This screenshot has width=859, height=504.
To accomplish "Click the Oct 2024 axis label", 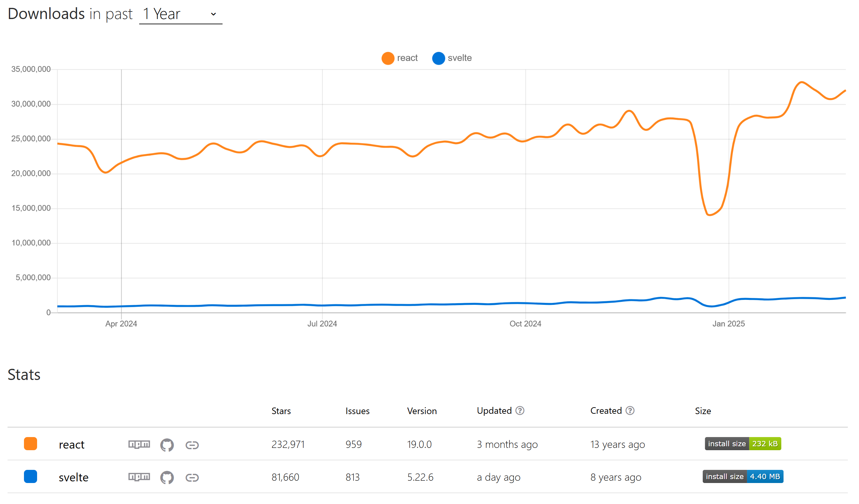I will 526,324.
